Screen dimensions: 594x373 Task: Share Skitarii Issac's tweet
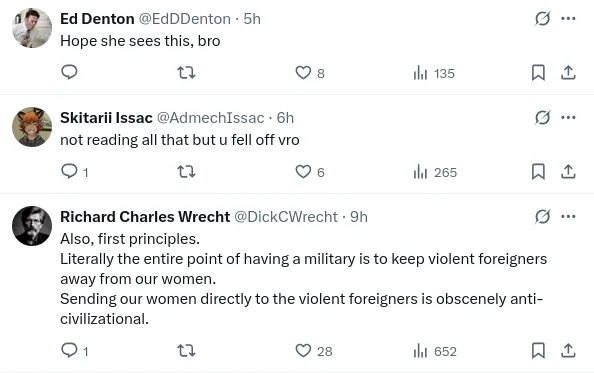coord(568,172)
